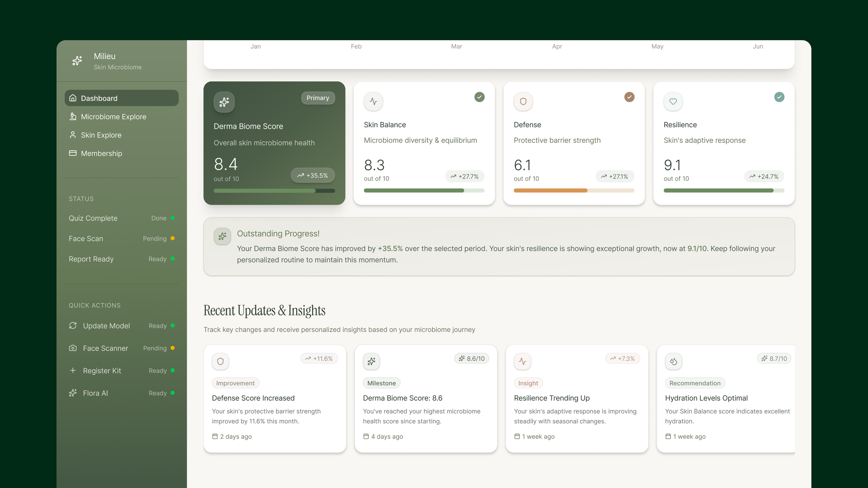Click Update Model quick action

pos(106,326)
